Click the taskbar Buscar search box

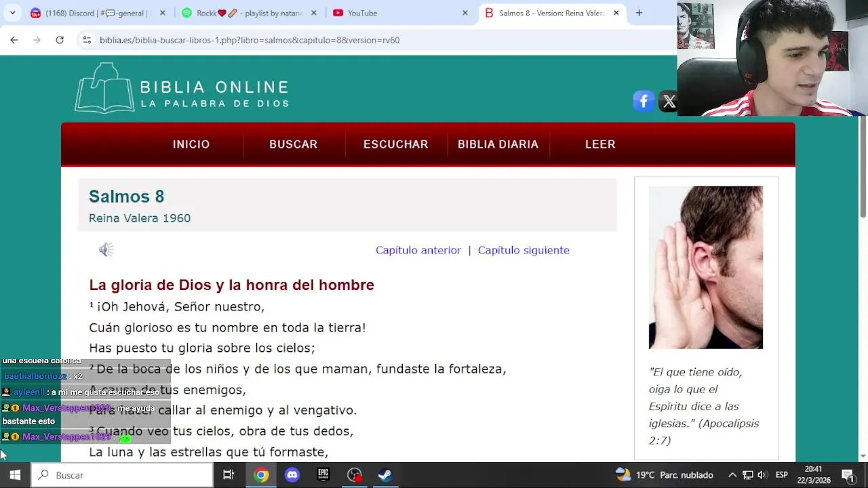[122, 475]
